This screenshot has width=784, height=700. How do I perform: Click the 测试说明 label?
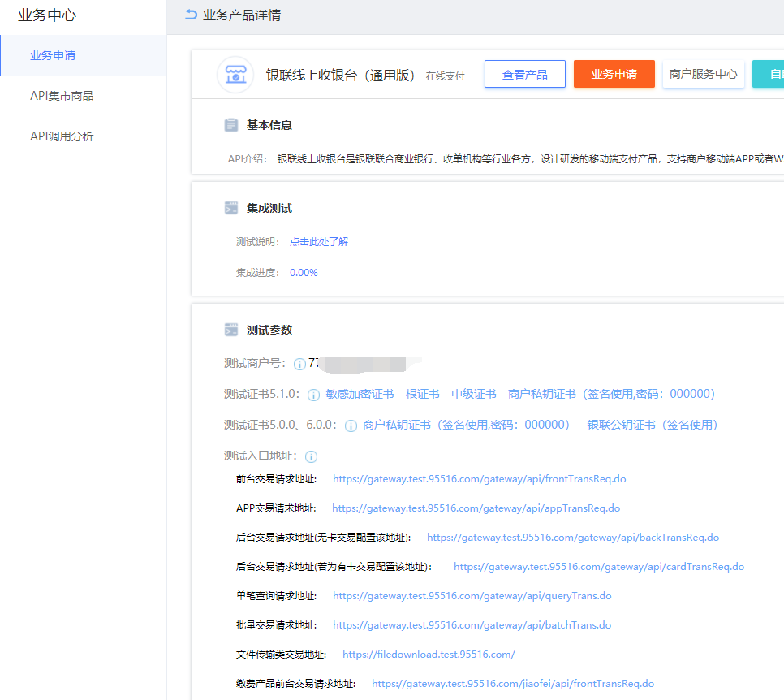tap(257, 242)
